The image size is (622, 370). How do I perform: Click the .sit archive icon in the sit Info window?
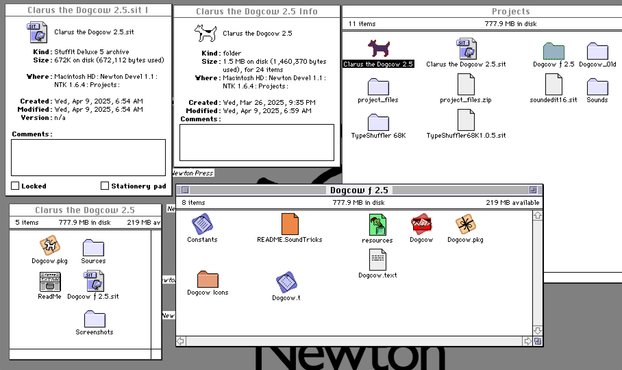37,32
